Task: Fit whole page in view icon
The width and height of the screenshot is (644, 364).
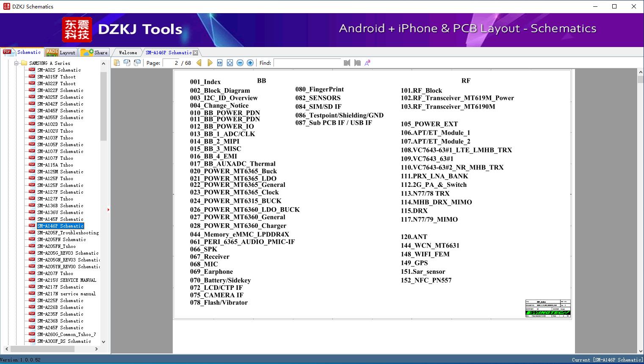Action: pos(230,63)
